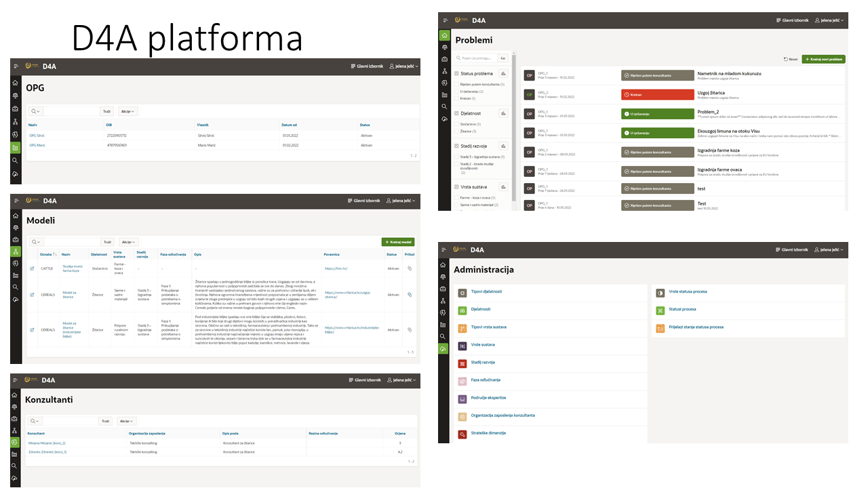The height and width of the screenshot is (488, 868).
Task: Click the chart icon next to Stadij razvoja filter
Action: pyautogui.click(x=504, y=146)
